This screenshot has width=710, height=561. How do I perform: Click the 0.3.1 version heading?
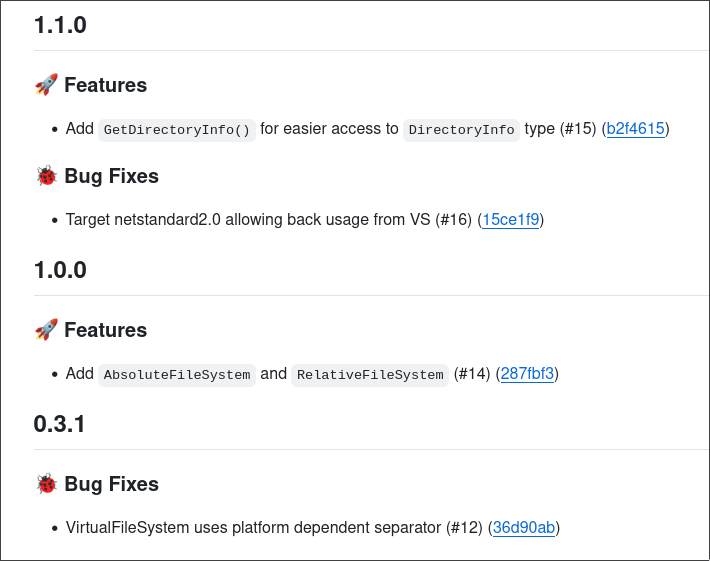point(59,424)
